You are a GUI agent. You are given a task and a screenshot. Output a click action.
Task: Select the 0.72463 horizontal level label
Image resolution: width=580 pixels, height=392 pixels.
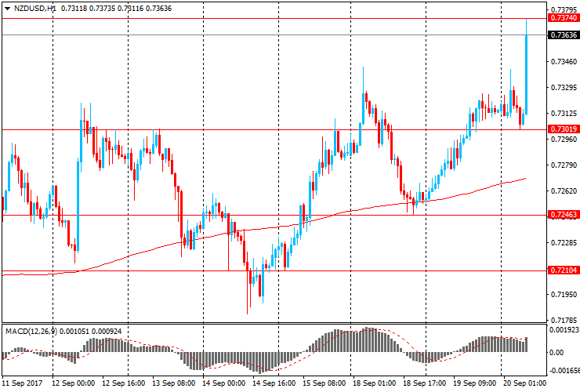[564, 214]
